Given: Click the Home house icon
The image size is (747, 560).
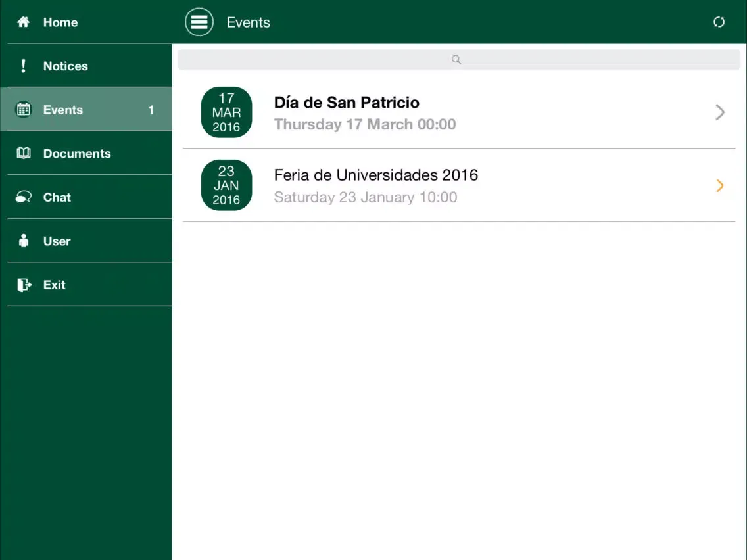Looking at the screenshot, I should point(24,22).
